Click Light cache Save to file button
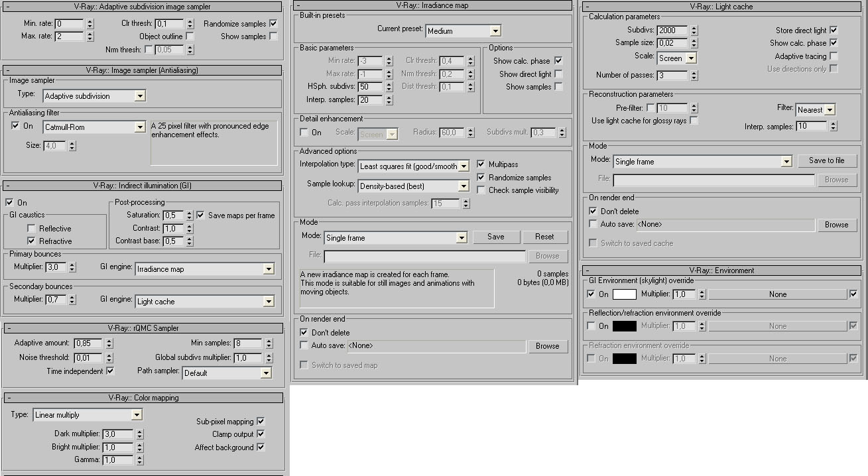Viewport: 868px width, 476px height. click(826, 160)
